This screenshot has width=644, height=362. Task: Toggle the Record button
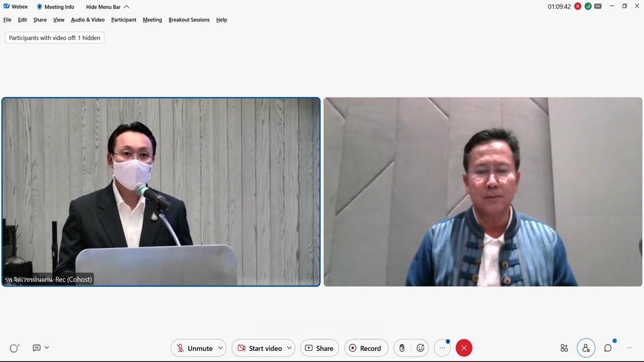click(365, 348)
